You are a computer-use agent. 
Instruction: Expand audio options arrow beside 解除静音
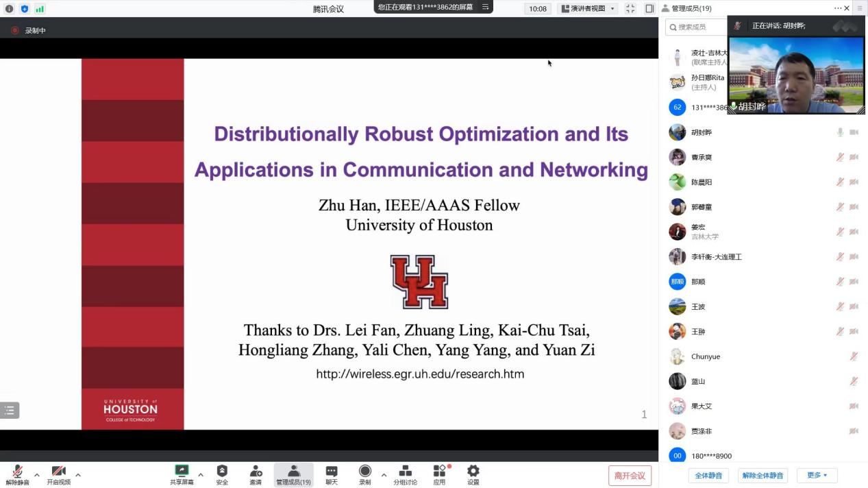(x=37, y=474)
